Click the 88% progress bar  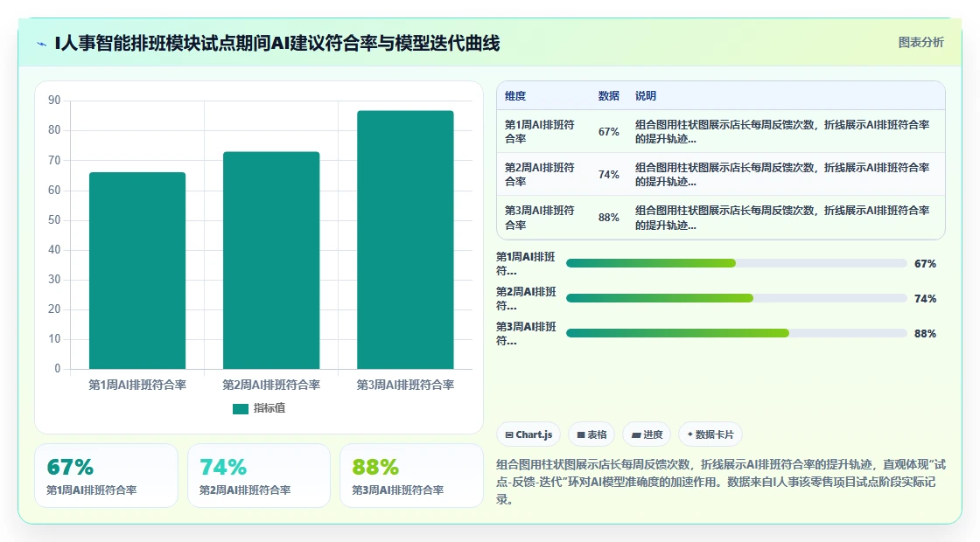(x=736, y=333)
